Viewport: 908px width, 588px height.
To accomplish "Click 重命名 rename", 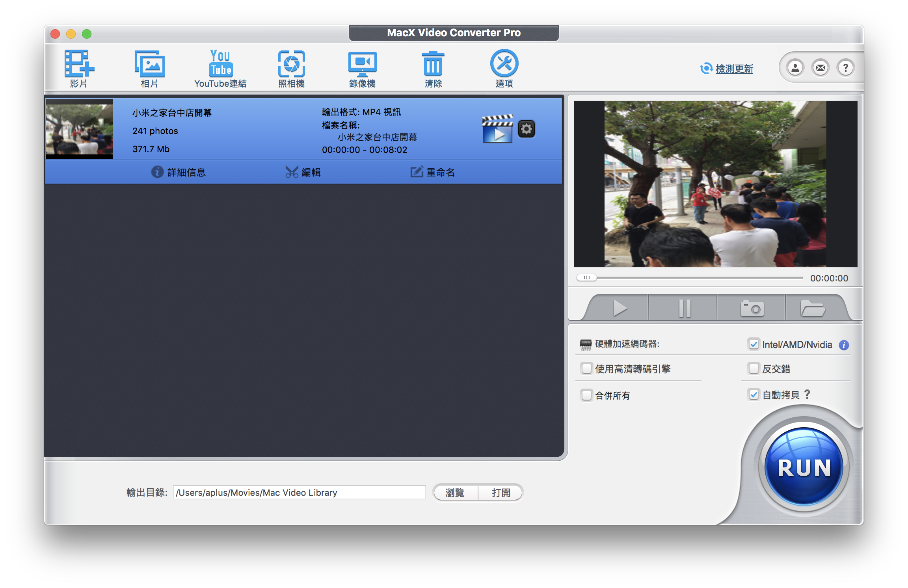I will [x=433, y=172].
